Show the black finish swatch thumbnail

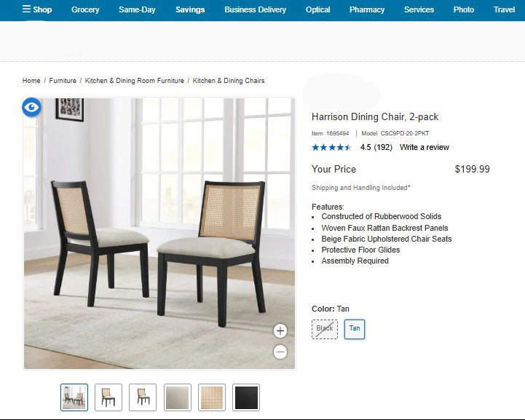246,397
